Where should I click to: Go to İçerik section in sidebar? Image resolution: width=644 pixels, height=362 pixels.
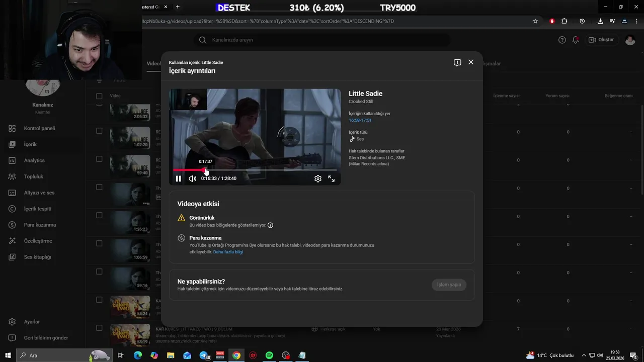(x=30, y=144)
